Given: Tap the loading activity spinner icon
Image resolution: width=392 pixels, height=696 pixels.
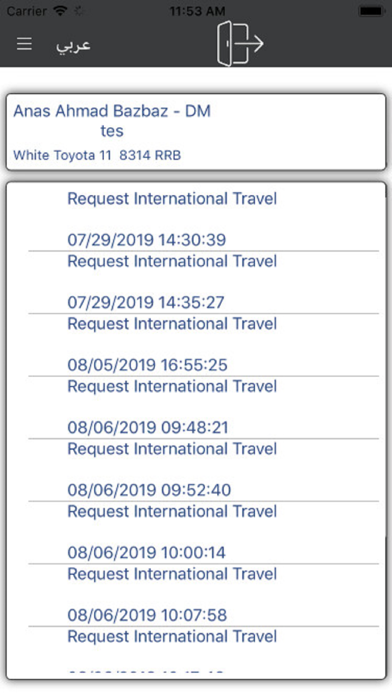Looking at the screenshot, I should point(79,12).
